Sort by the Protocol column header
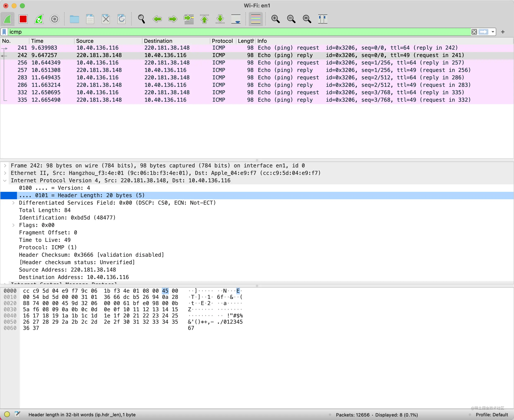 tap(223, 41)
